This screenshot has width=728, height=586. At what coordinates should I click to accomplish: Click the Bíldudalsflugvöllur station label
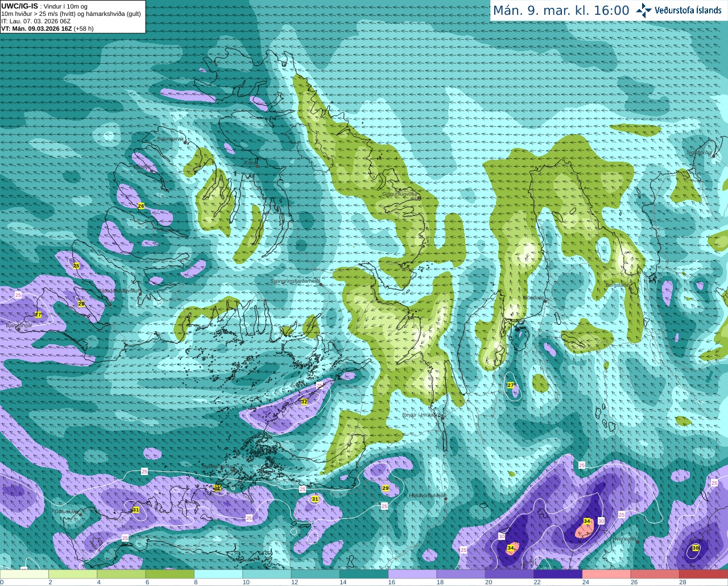point(119,290)
